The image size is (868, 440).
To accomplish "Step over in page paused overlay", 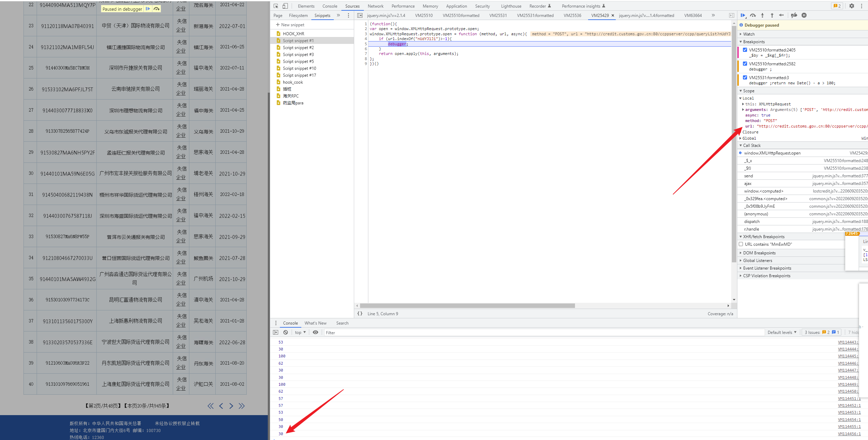I will 157,9.
